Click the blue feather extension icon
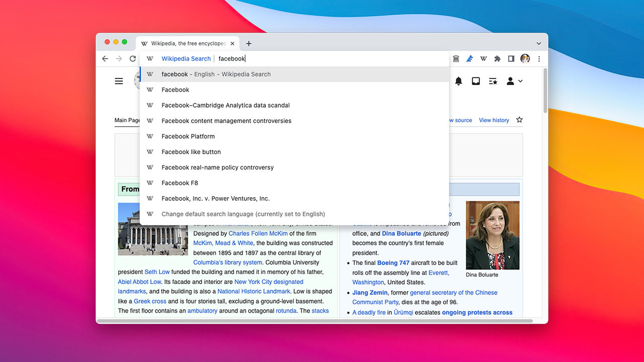 469,59
